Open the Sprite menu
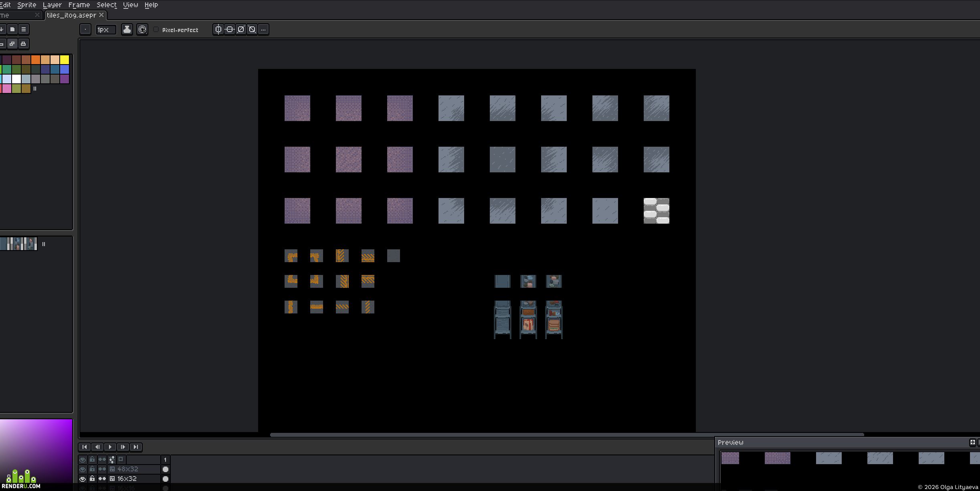980x491 pixels. point(27,5)
